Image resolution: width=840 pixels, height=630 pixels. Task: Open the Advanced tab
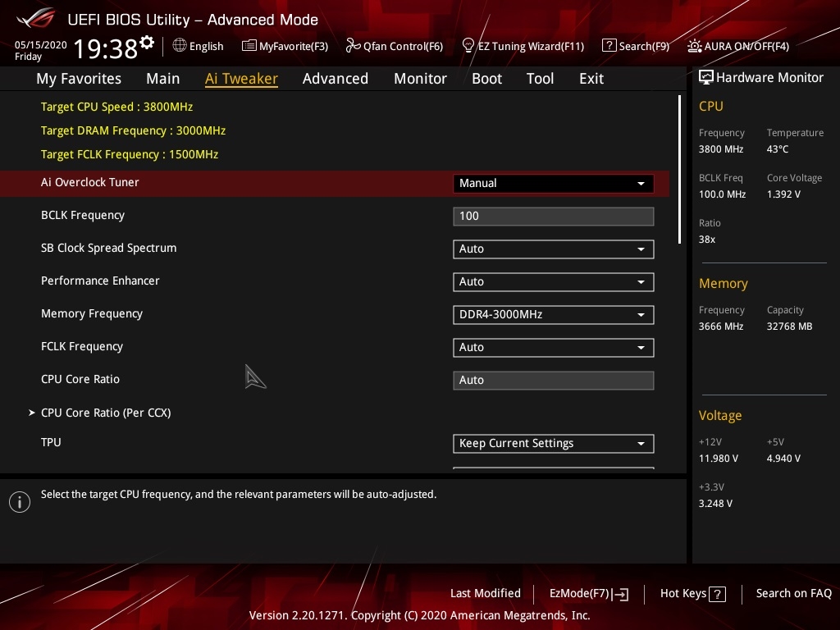coord(336,79)
